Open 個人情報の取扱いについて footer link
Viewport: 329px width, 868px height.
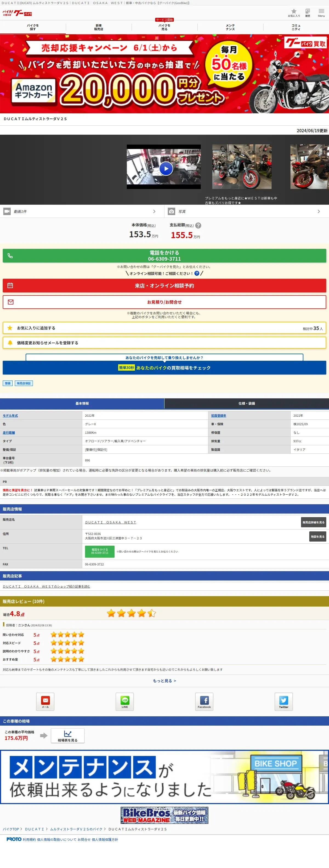pyautogui.click(x=56, y=839)
